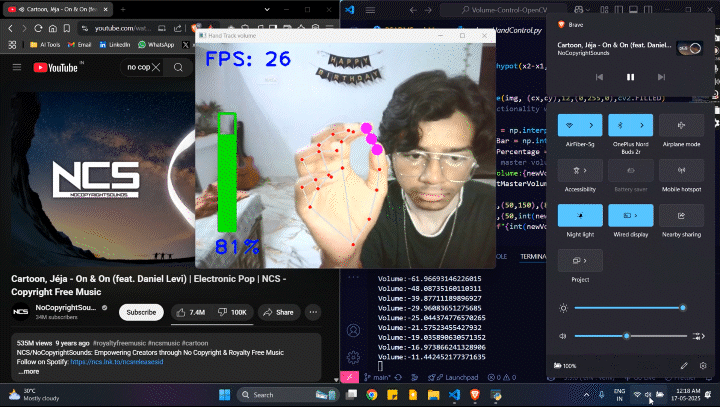Viewport: 720px width, 407px height.
Task: Mute using the speaker icon beside volume slider
Action: click(562, 336)
